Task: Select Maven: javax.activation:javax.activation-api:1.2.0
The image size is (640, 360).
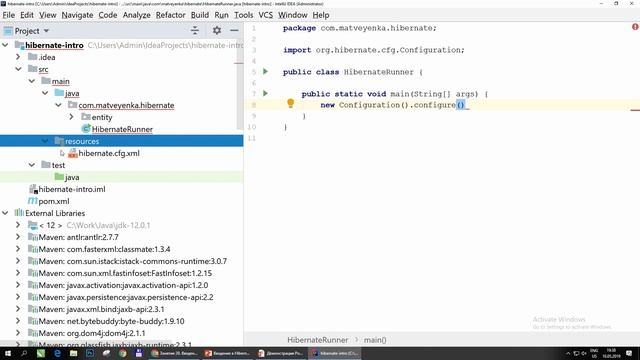Action: (x=123, y=285)
